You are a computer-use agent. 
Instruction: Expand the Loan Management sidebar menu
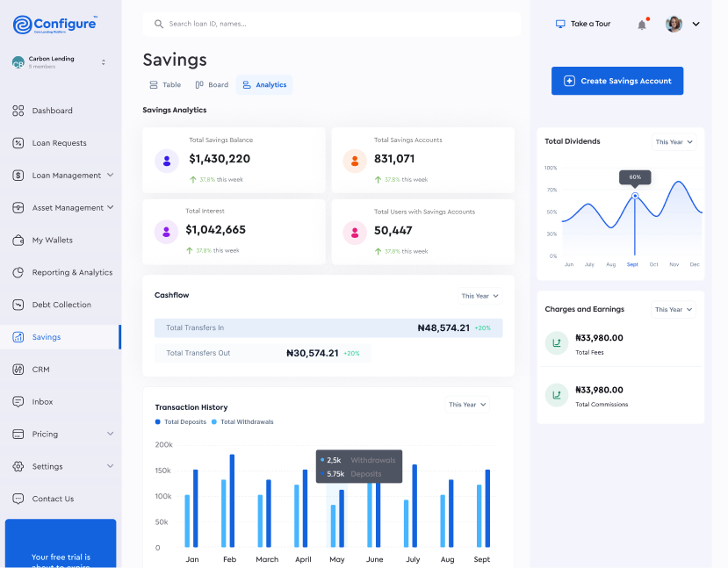(x=112, y=175)
